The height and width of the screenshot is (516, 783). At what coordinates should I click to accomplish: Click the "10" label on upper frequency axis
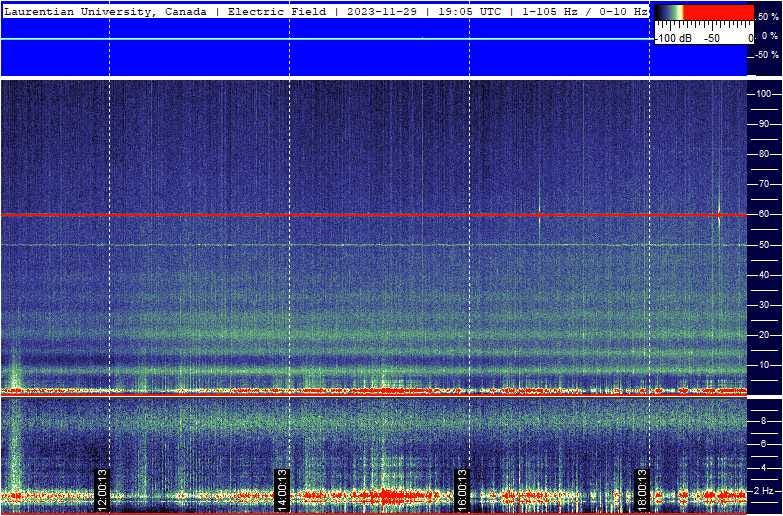[766, 365]
